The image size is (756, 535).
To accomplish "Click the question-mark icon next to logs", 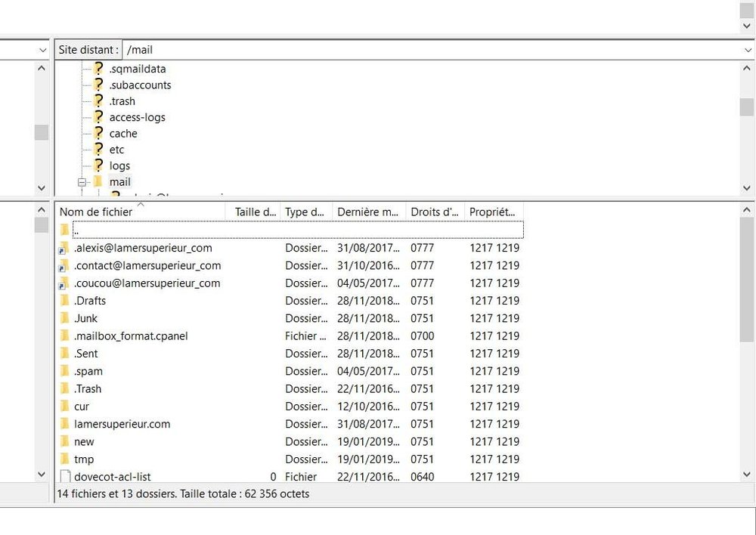I will pos(98,165).
